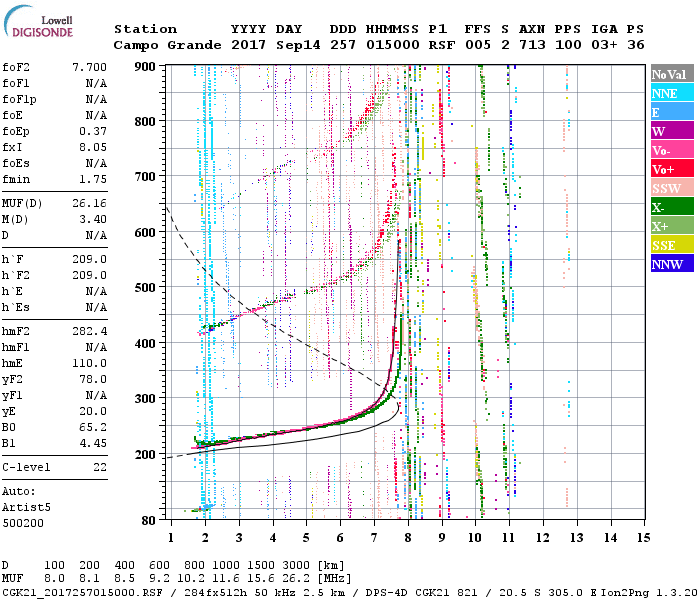Choose the SSE yellow legend box
Viewport: 700px width, 600px height.
pos(671,245)
